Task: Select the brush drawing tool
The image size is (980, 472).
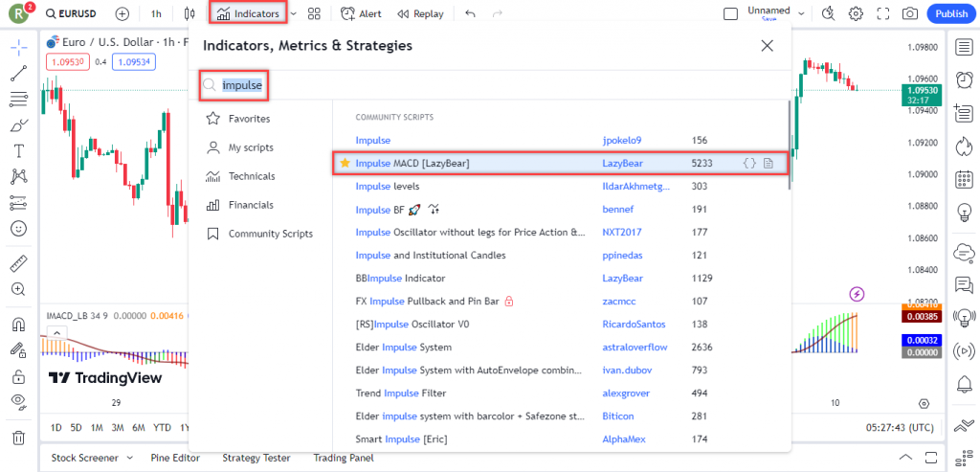Action: click(x=19, y=125)
